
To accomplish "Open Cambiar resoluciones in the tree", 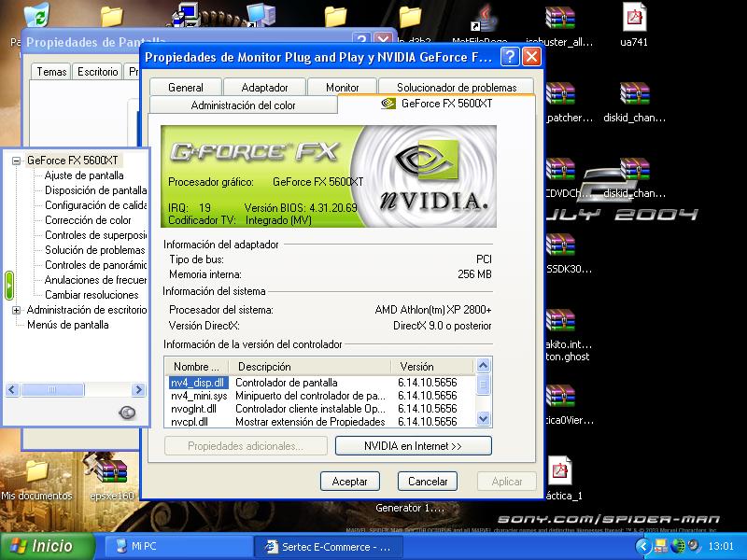I will tap(92, 295).
